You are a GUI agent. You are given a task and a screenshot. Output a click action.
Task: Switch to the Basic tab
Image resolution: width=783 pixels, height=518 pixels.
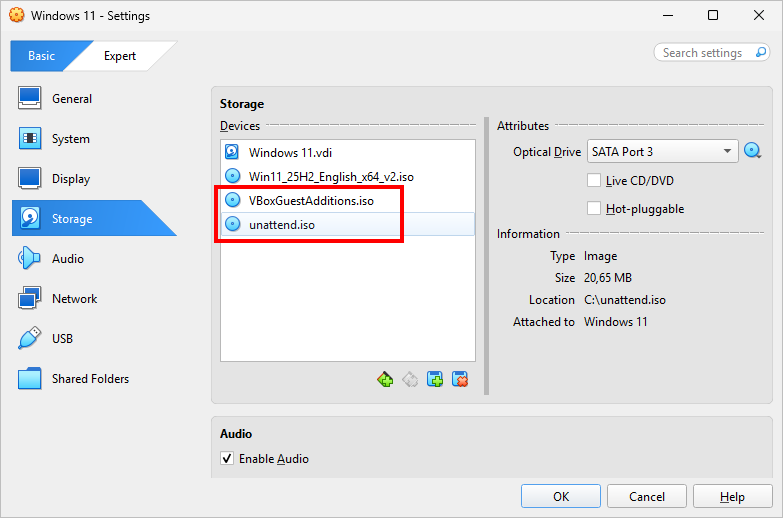tap(41, 55)
